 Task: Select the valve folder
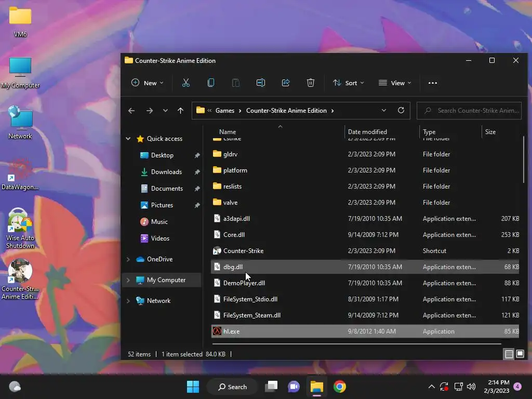click(365, 203)
